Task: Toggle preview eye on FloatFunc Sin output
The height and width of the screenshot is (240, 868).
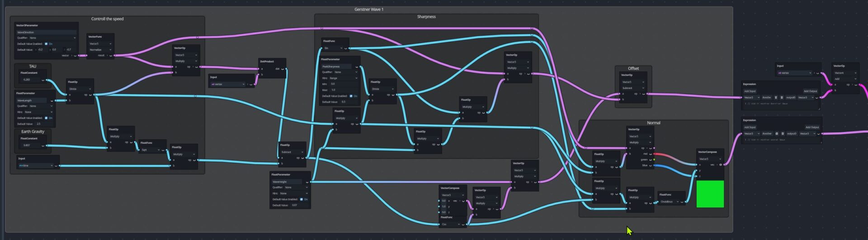Action: tap(345, 48)
